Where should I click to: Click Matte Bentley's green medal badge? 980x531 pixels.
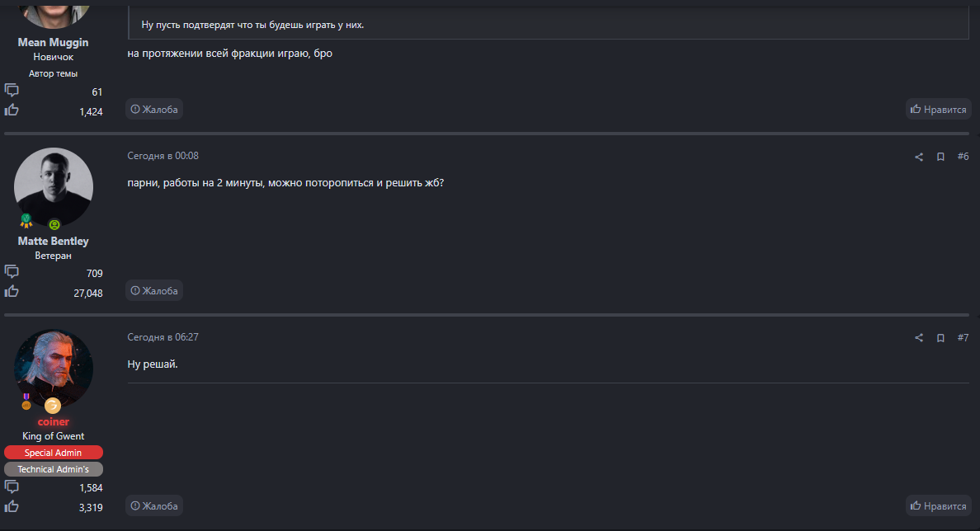click(x=26, y=220)
